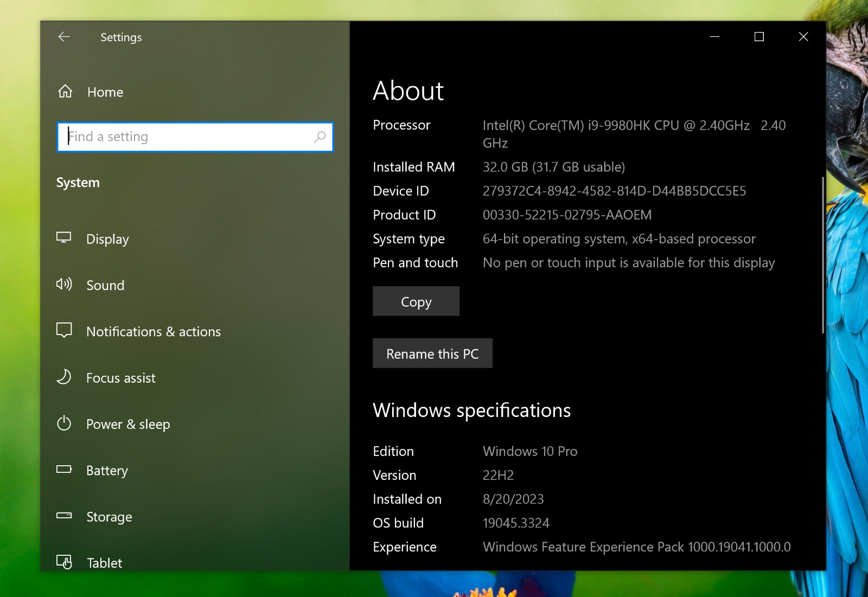Viewport: 868px width, 597px height.
Task: Click the System type label
Action: point(409,239)
